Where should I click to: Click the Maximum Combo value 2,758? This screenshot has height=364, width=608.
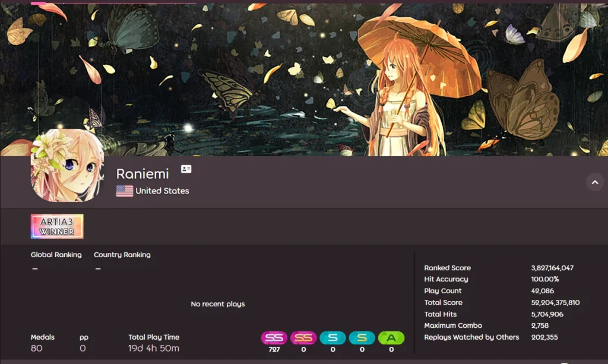click(540, 325)
